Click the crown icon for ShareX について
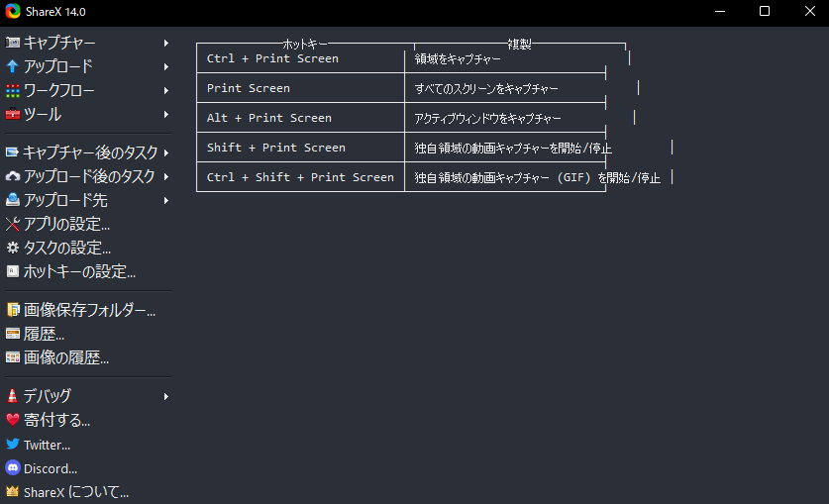This screenshot has width=829, height=504. [13, 492]
